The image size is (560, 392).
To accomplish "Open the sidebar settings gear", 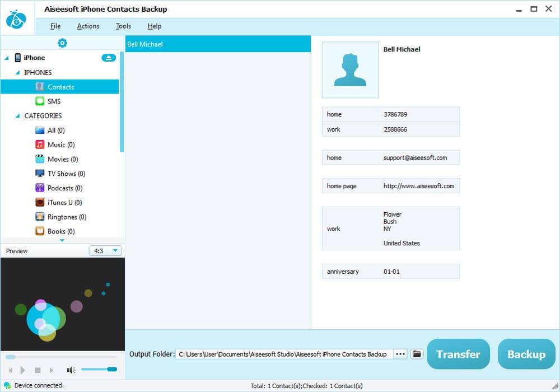I will [62, 43].
